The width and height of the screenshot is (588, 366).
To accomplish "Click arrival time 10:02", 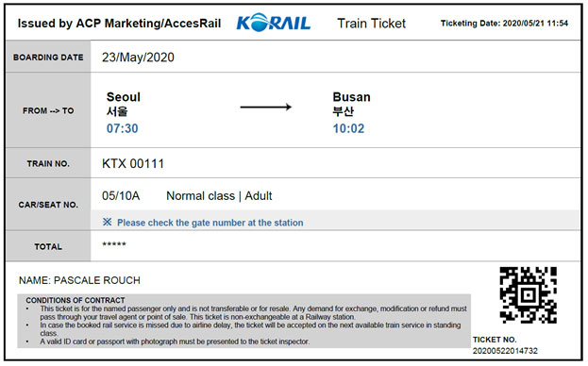I will click(348, 128).
